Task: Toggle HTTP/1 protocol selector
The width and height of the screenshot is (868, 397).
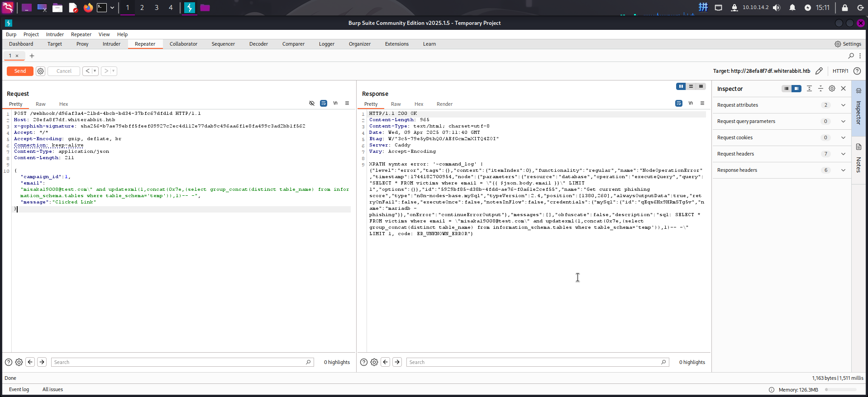Action: [x=840, y=71]
